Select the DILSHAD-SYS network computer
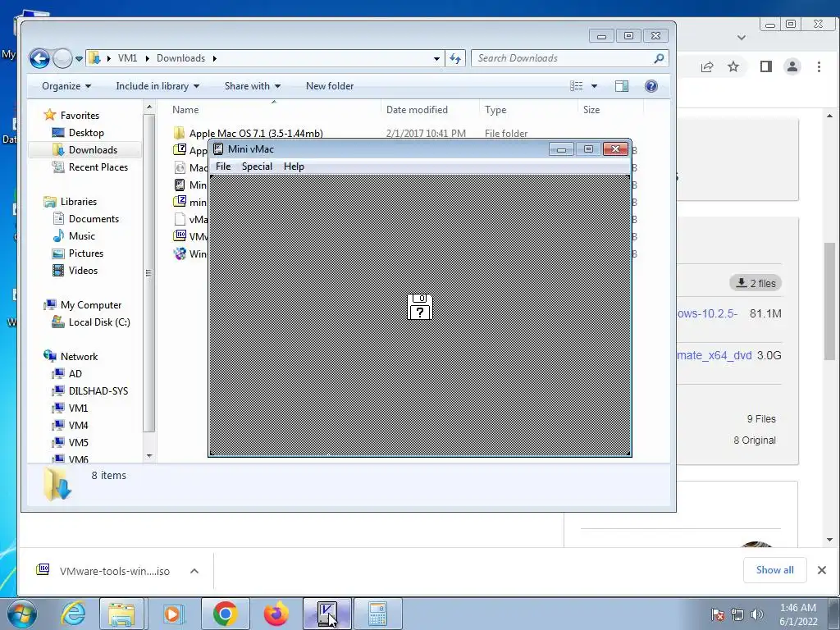Viewport: 840px width, 630px height. 98,391
